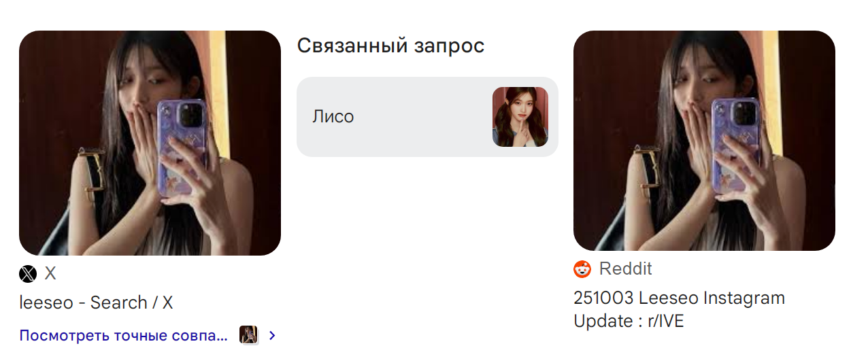Open the leeseo - Search / X title

pos(96,302)
